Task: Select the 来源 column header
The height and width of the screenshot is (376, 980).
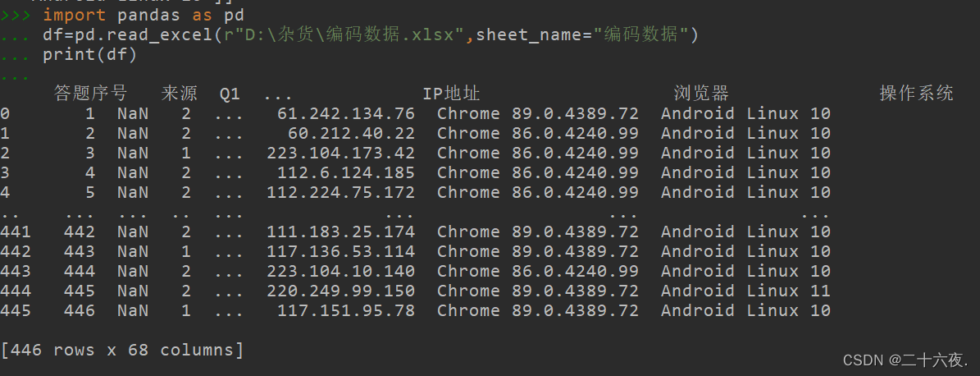Action: click(180, 94)
